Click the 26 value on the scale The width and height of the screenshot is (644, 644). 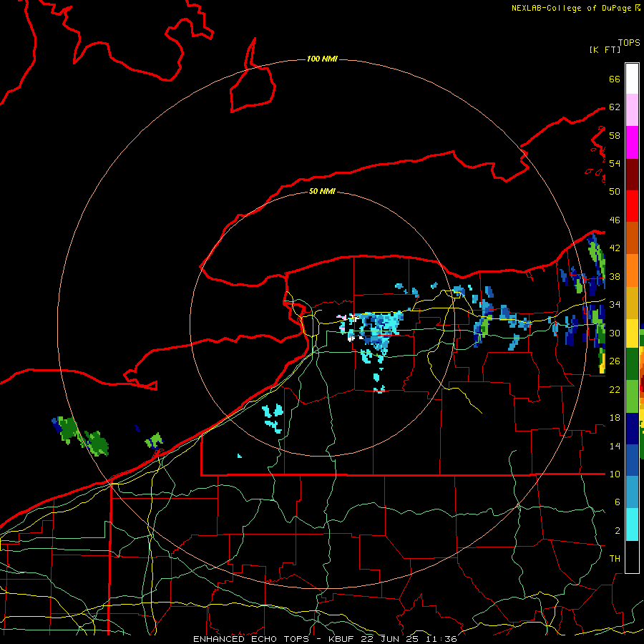coord(615,361)
